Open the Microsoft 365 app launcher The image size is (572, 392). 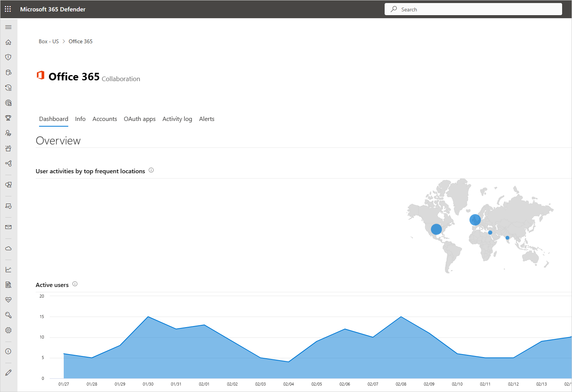(8, 9)
